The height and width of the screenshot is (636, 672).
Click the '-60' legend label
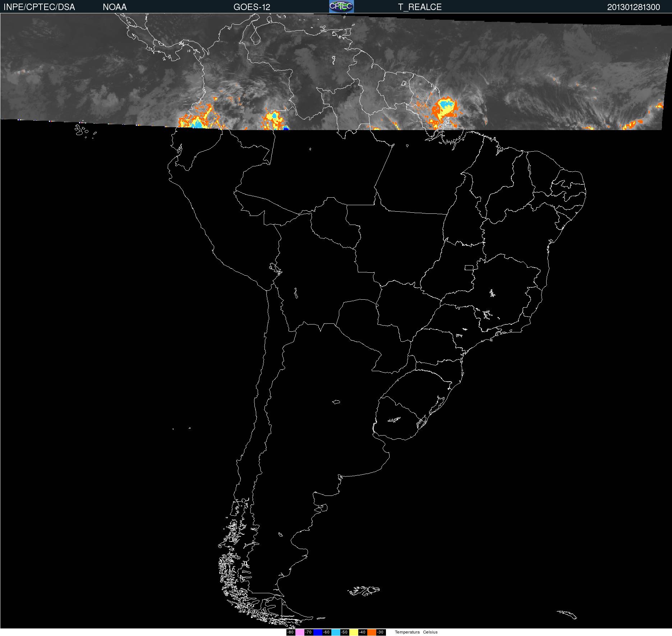(x=326, y=632)
